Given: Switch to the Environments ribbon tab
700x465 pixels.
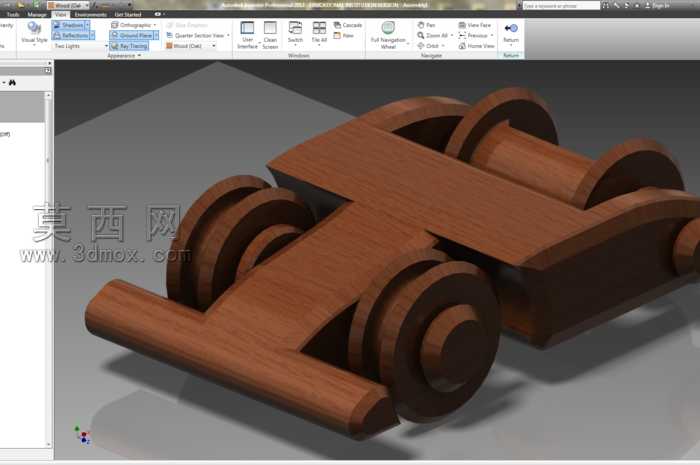Looking at the screenshot, I should 91,14.
